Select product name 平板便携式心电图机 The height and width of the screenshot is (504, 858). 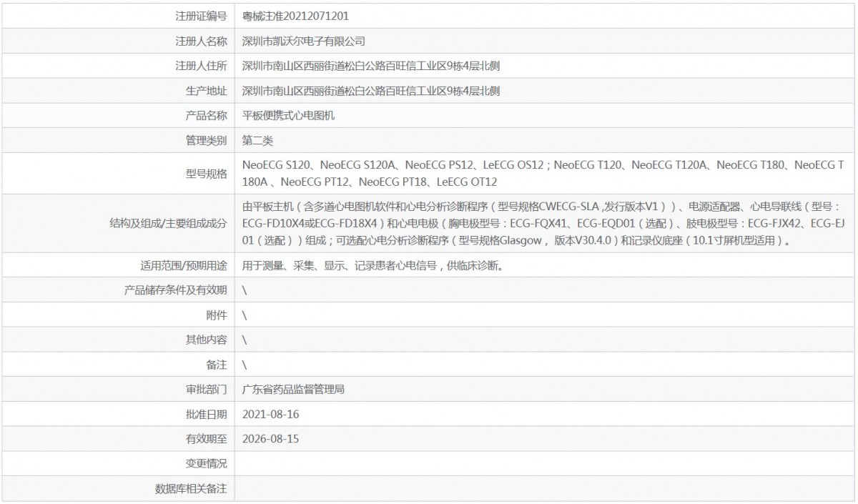click(x=289, y=115)
